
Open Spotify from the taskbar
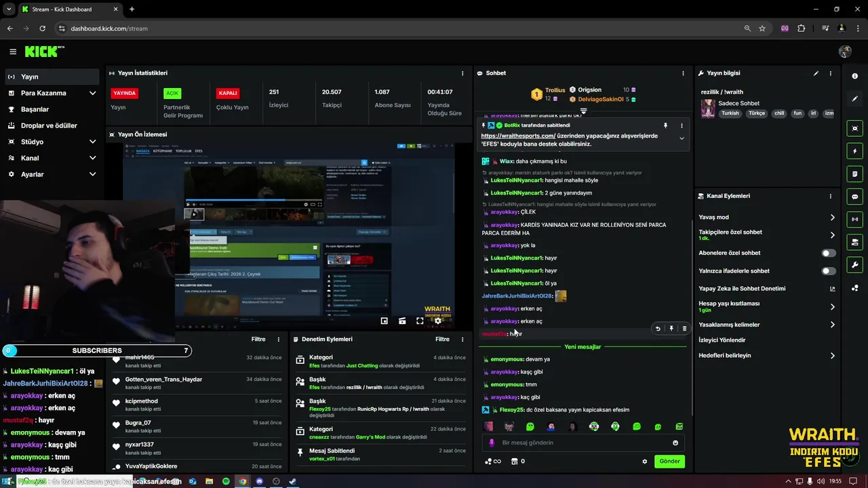point(226,481)
